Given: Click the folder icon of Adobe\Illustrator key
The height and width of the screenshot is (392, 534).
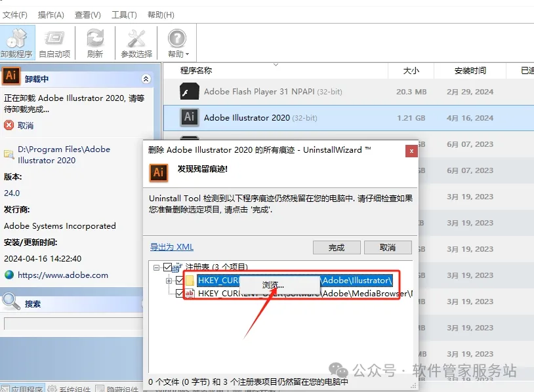Looking at the screenshot, I should [190, 281].
